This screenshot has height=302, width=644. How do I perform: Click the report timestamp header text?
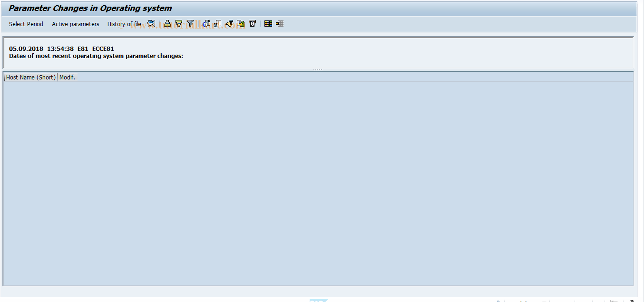(x=60, y=48)
